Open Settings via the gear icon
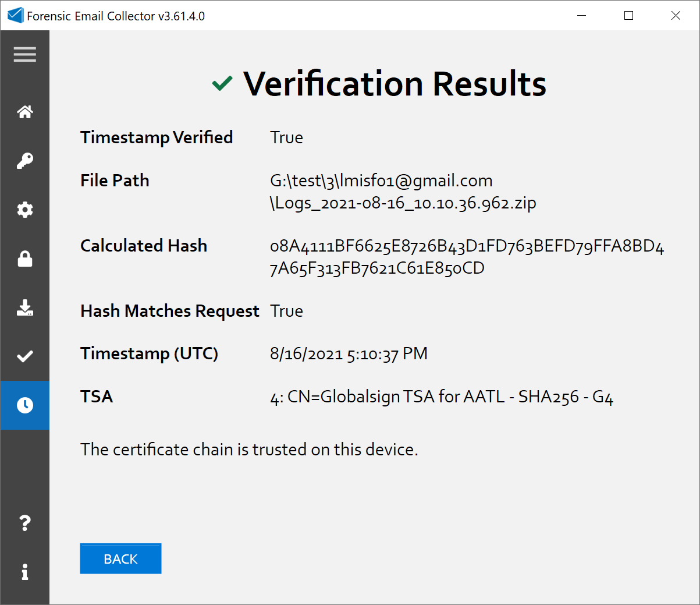Image resolution: width=700 pixels, height=605 pixels. pos(25,210)
